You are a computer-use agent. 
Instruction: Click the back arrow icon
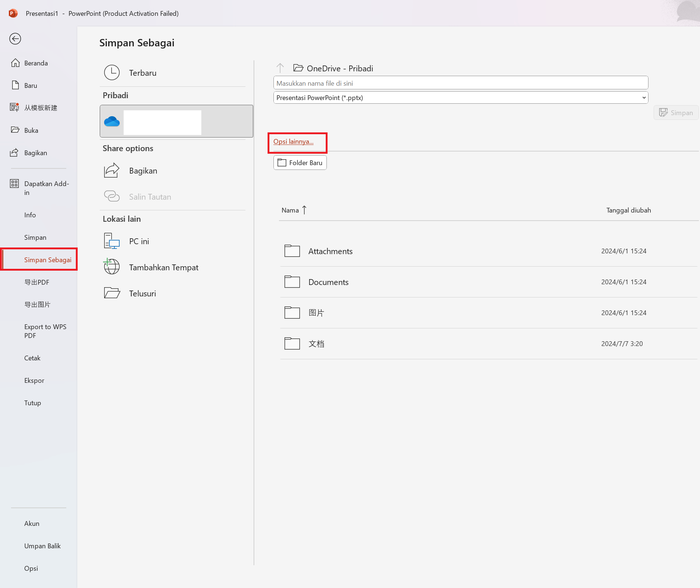(15, 39)
